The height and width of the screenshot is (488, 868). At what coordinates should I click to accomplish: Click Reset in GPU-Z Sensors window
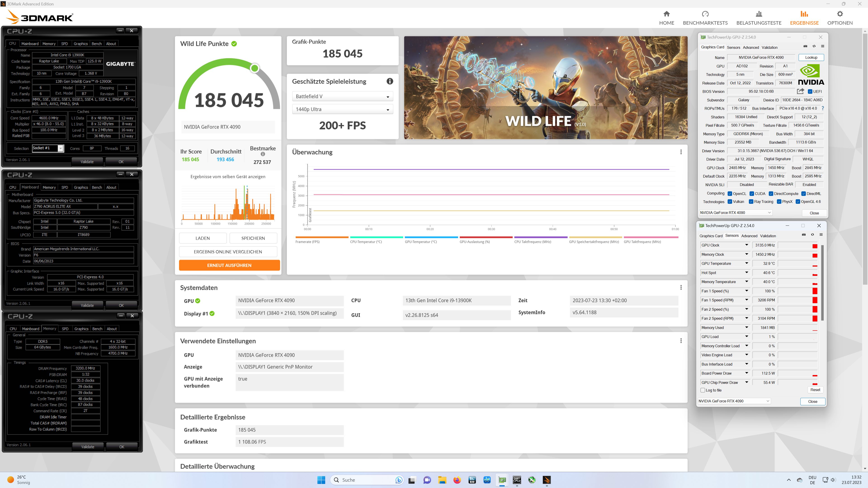815,390
